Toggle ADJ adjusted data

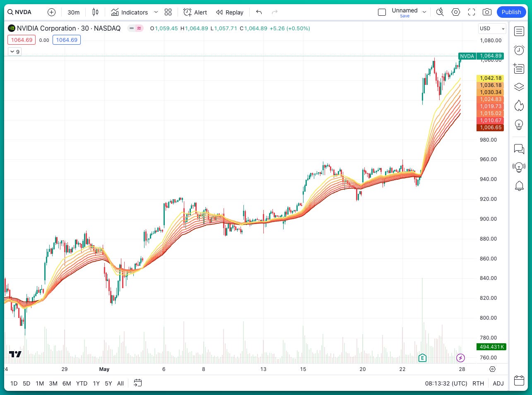pyautogui.click(x=498, y=383)
